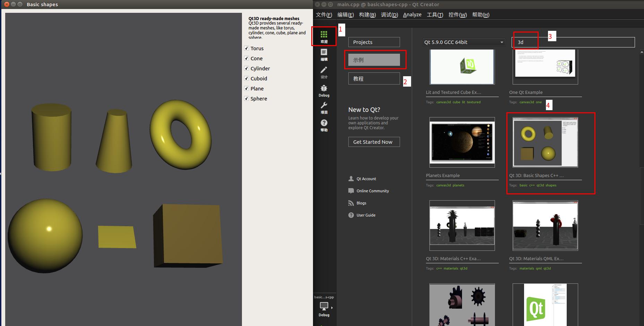Open the Planets Example thumbnail
Screen dimensions: 644x326
pos(462,142)
